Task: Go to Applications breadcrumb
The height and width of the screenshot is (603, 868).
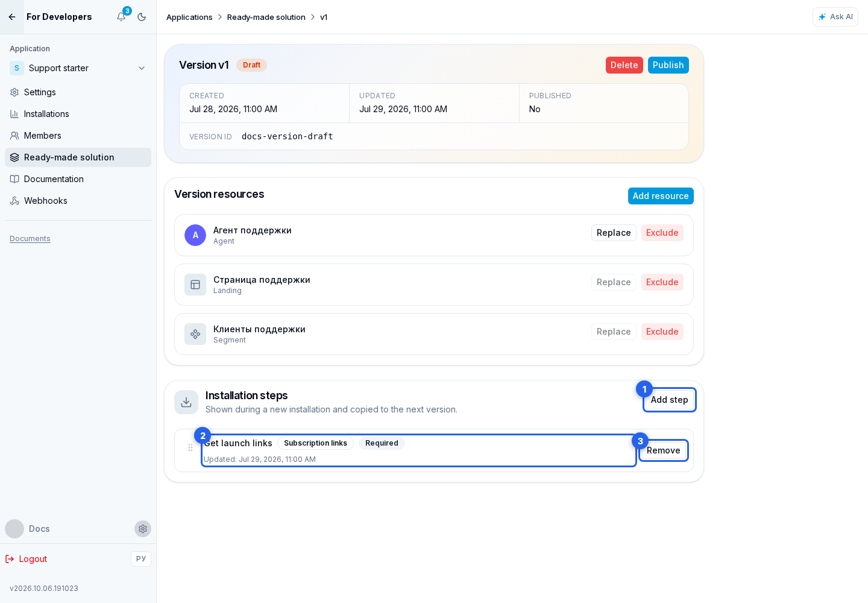Action: click(189, 17)
